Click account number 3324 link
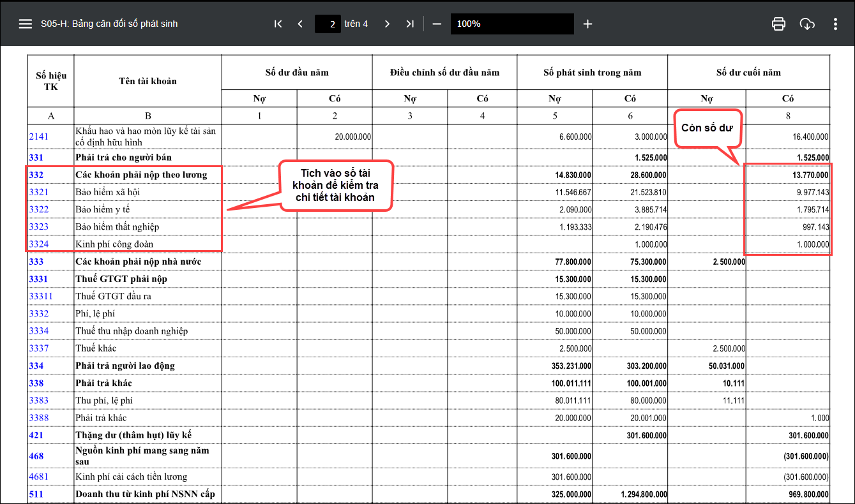 (38, 244)
